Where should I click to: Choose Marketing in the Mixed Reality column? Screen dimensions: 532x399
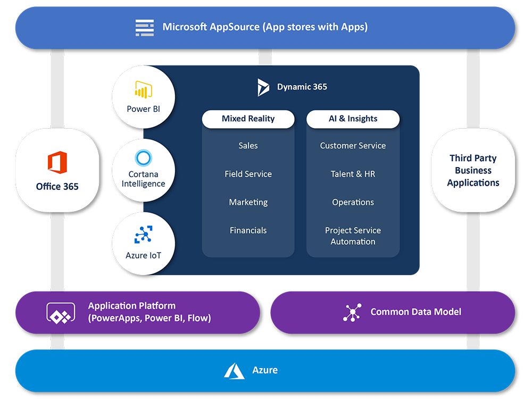[248, 202]
